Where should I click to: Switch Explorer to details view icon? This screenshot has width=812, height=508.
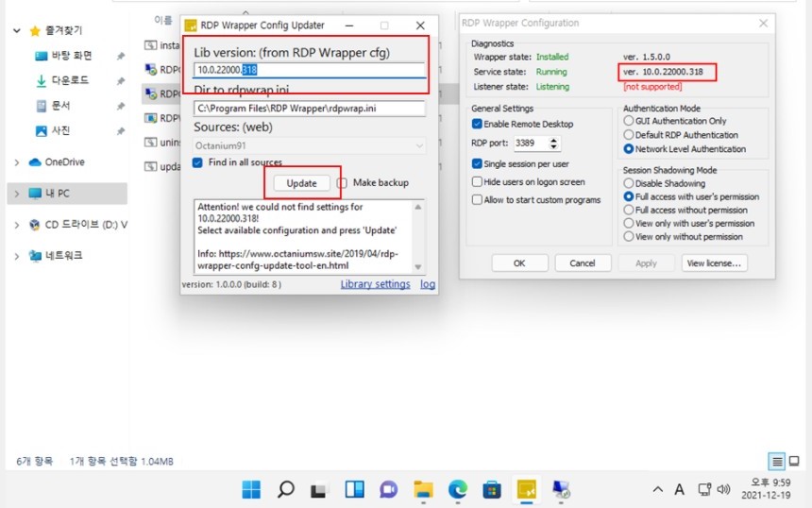click(777, 461)
